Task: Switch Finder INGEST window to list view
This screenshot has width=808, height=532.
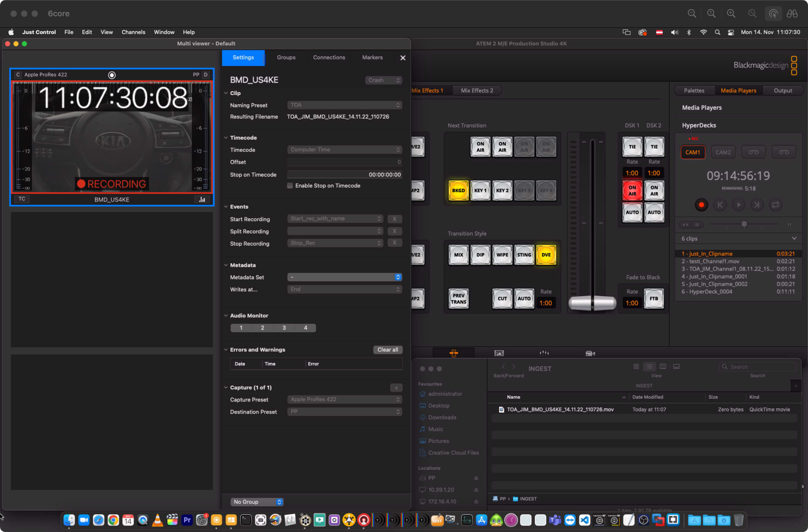Action: tap(649, 366)
